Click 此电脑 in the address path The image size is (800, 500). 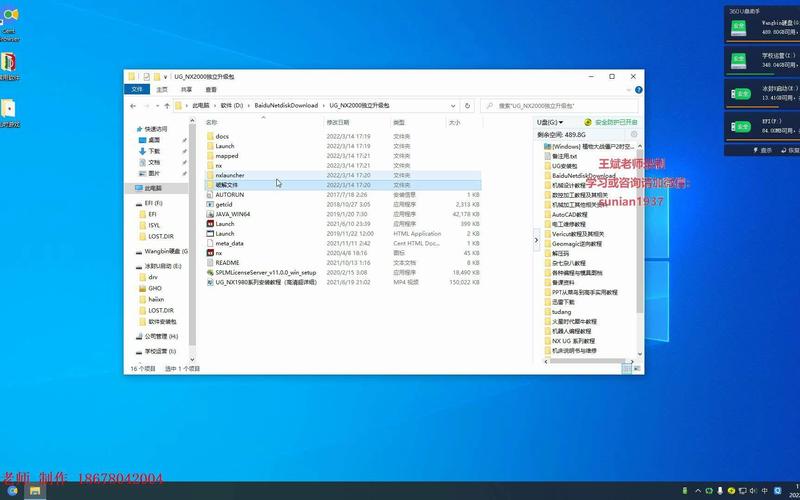(x=201, y=106)
